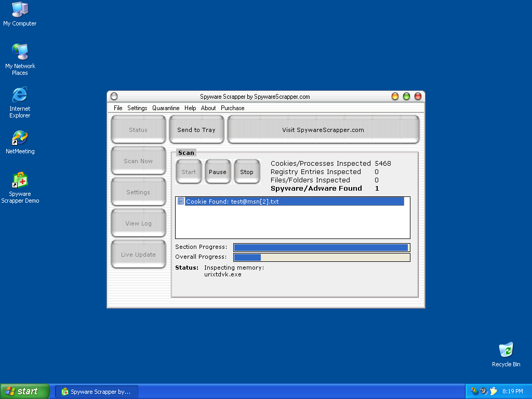Viewport: 532px width, 399px height.
Task: Select the NetMeeting shortcut icon
Action: [x=20, y=138]
